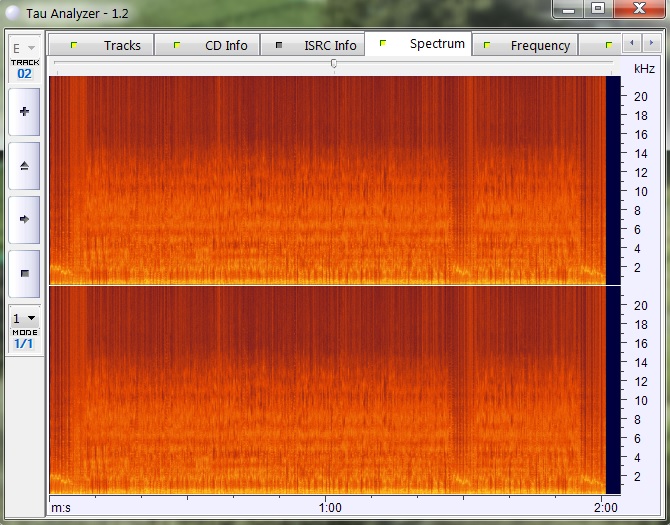Switch to the Frequency tab
This screenshot has width=670, height=525.
coord(528,45)
